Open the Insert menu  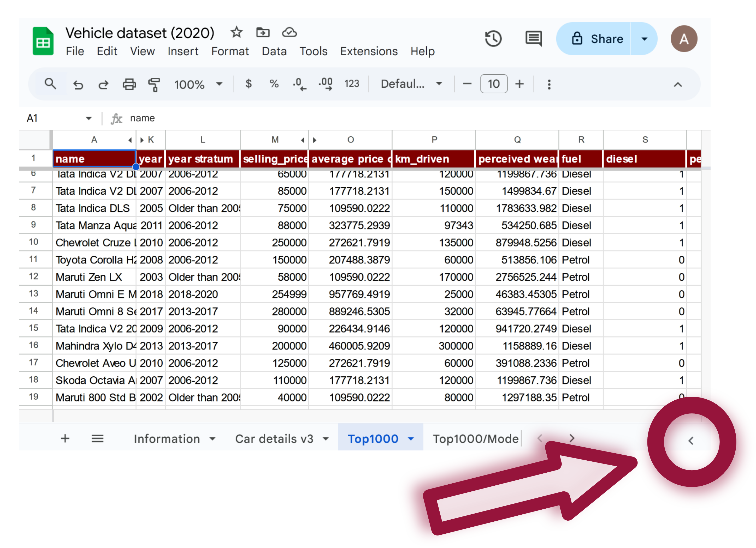point(183,51)
